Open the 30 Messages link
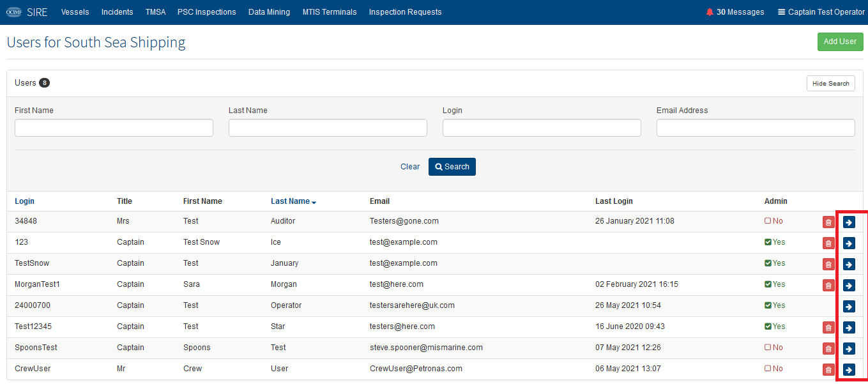 tap(735, 12)
